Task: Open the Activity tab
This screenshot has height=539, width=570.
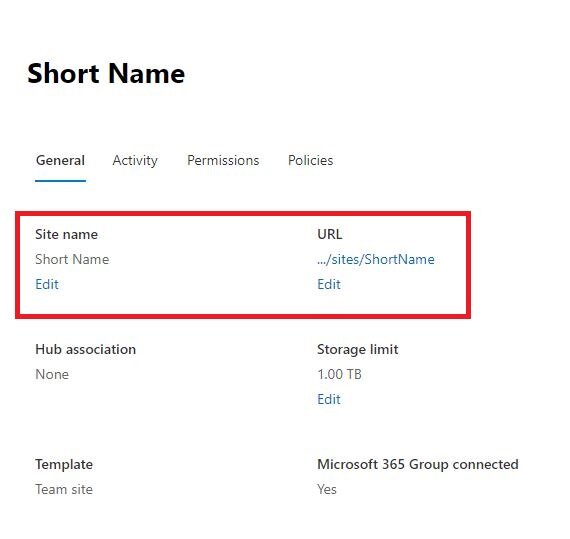Action: (x=135, y=160)
